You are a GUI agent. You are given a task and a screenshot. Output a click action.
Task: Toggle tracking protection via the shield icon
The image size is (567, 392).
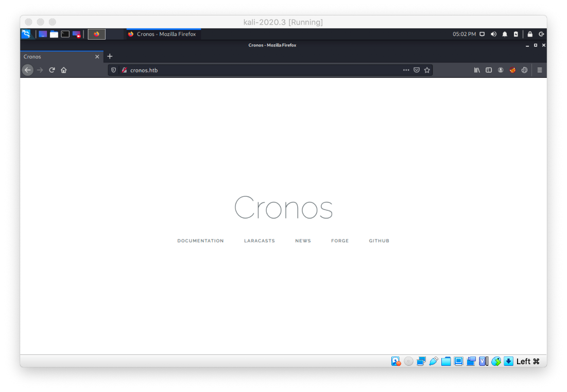(x=114, y=70)
